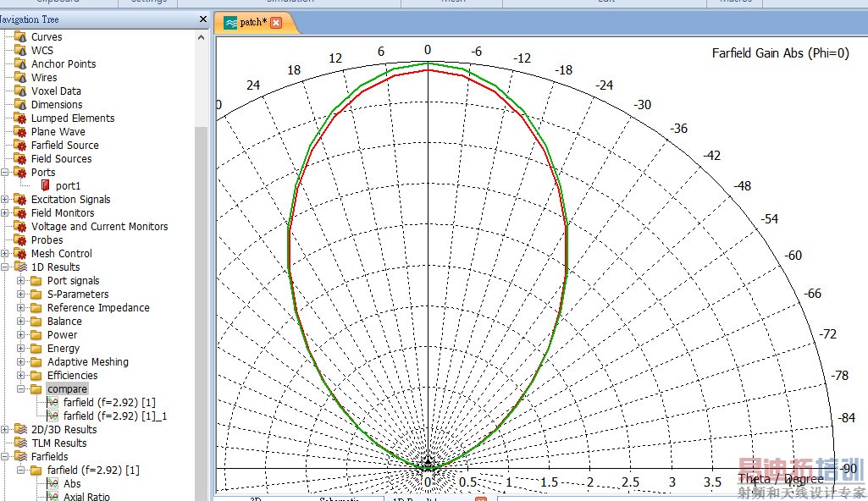The height and width of the screenshot is (501, 868).
Task: Click the Axial Ratio result icon
Action: tap(53, 497)
